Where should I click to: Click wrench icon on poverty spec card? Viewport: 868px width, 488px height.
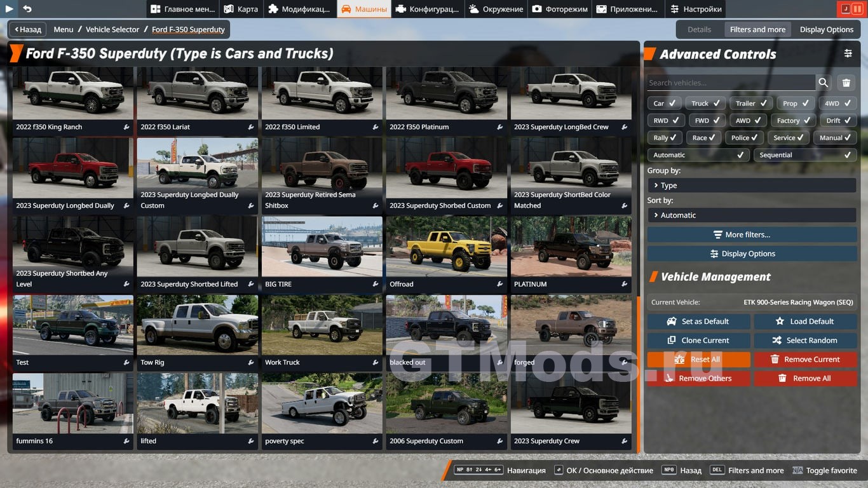tap(376, 441)
